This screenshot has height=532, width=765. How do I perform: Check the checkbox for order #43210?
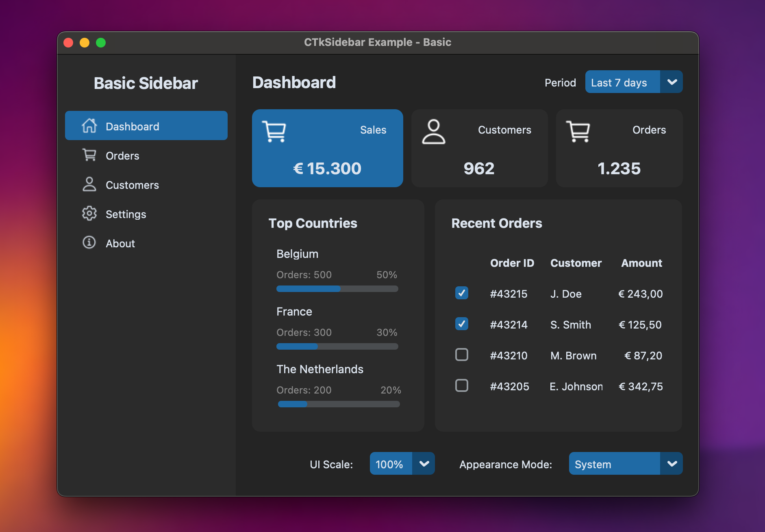pyautogui.click(x=462, y=355)
